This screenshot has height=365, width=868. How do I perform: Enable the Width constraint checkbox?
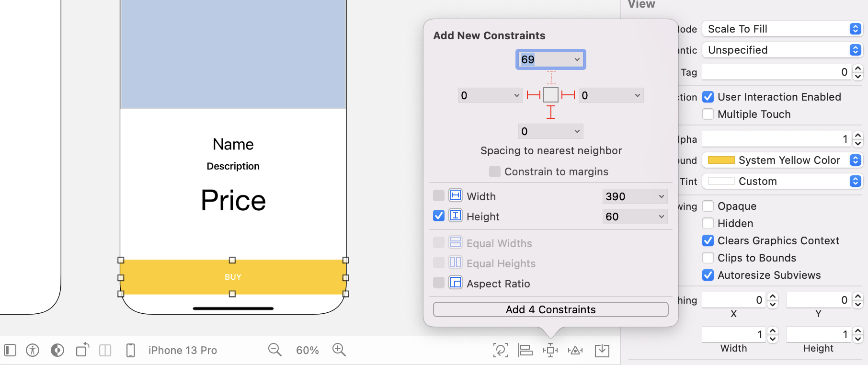(438, 196)
